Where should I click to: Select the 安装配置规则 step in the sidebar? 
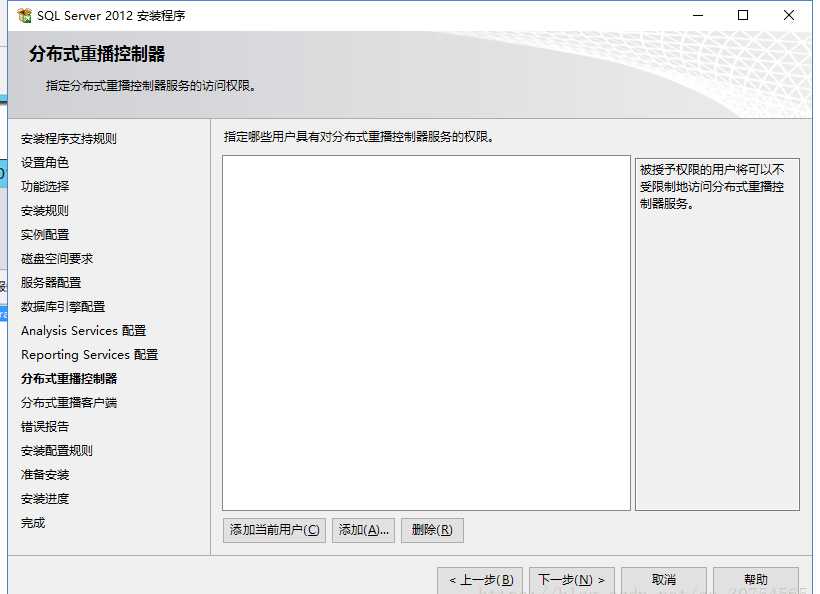(57, 451)
